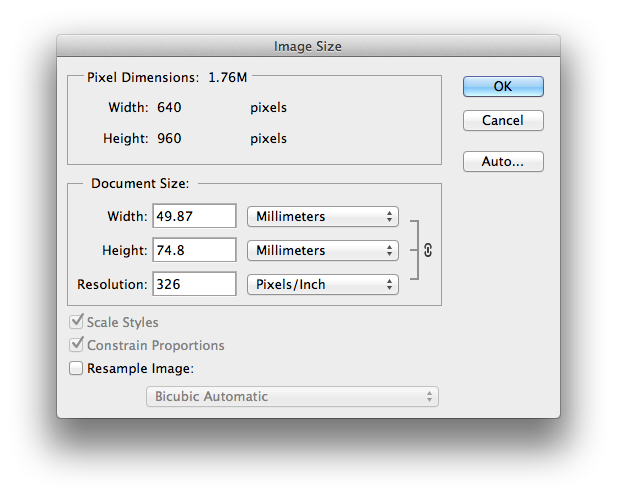This screenshot has height=497, width=617.
Task: Click the Image Size title bar
Action: (x=308, y=46)
